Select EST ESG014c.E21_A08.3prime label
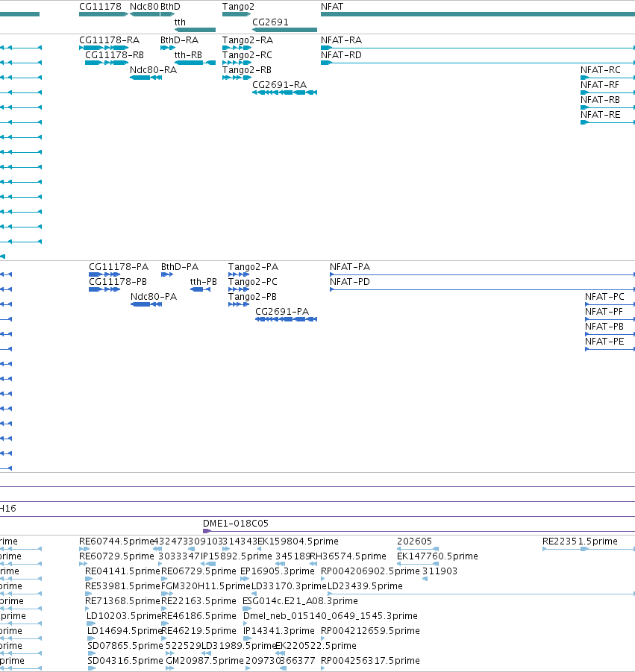This screenshot has height=672, width=635. click(x=300, y=602)
